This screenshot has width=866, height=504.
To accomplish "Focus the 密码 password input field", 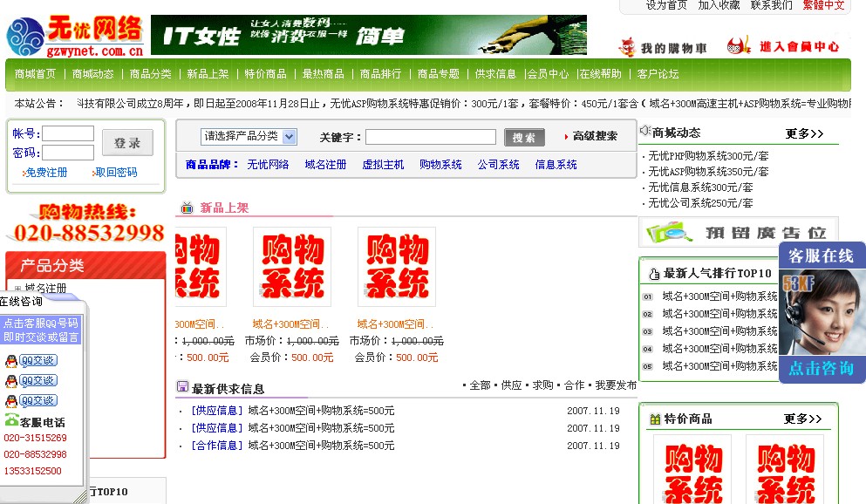I will click(x=68, y=153).
